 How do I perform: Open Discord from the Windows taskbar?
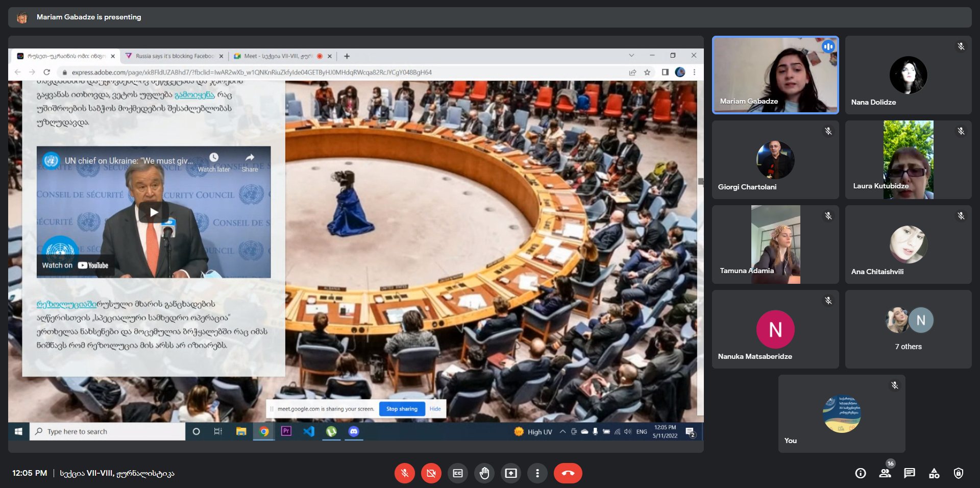tap(354, 432)
